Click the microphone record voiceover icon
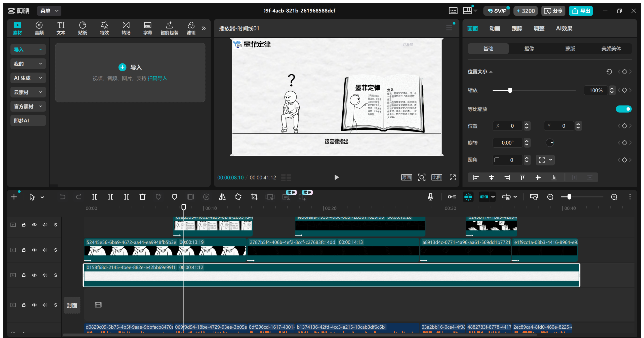The image size is (644, 338). click(x=430, y=197)
